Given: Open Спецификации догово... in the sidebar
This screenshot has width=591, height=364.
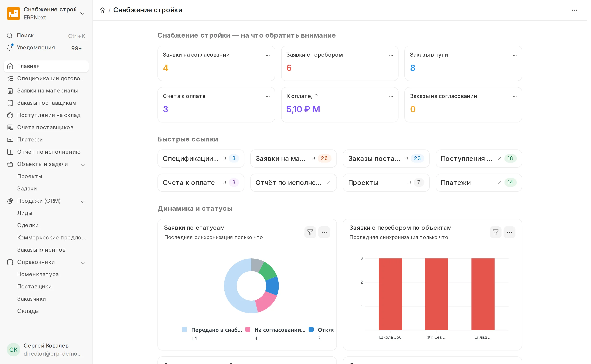Looking at the screenshot, I should pos(46,79).
